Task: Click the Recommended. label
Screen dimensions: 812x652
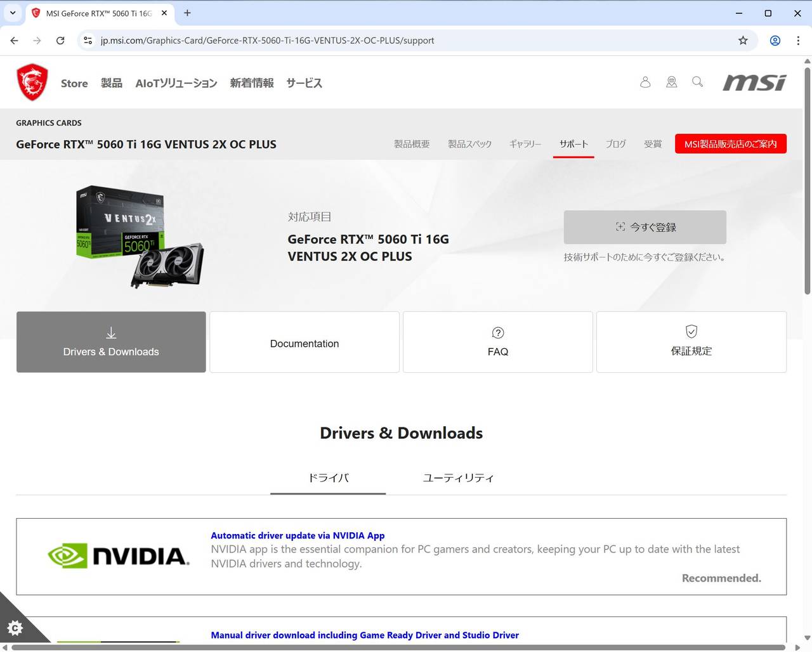Action: pos(721,578)
